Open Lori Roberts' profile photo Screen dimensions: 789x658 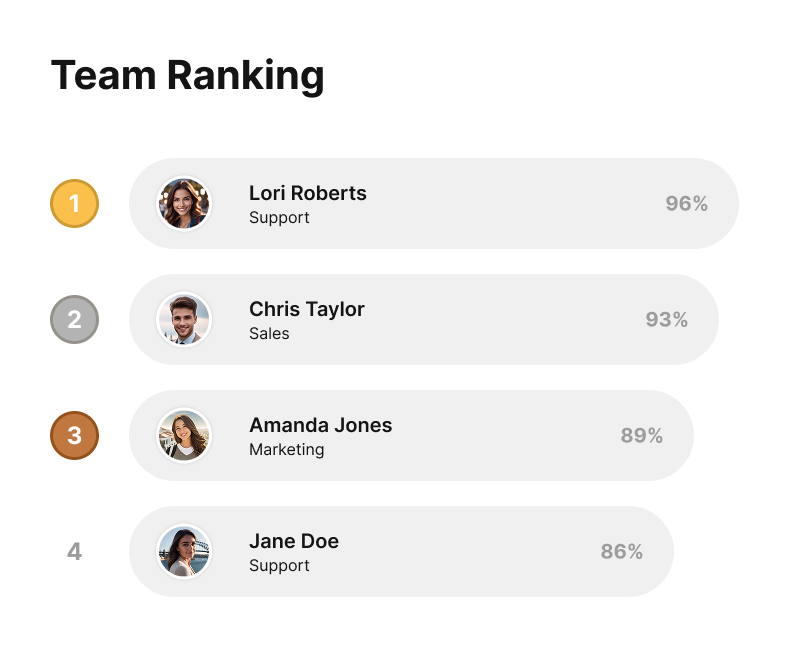(x=184, y=204)
